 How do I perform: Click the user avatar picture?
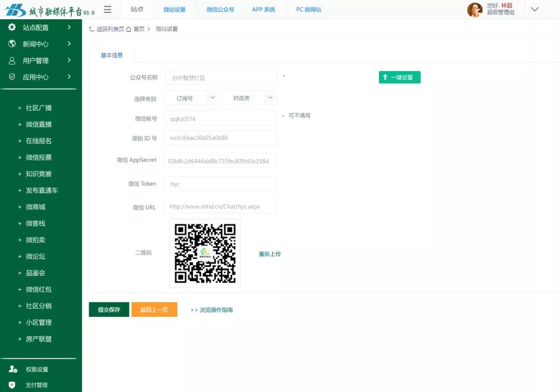coord(474,10)
